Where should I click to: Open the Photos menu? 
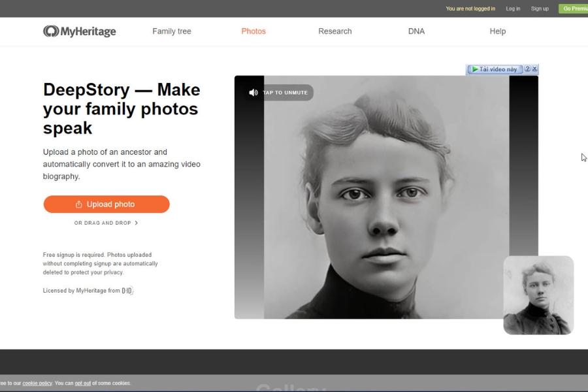coord(253,31)
